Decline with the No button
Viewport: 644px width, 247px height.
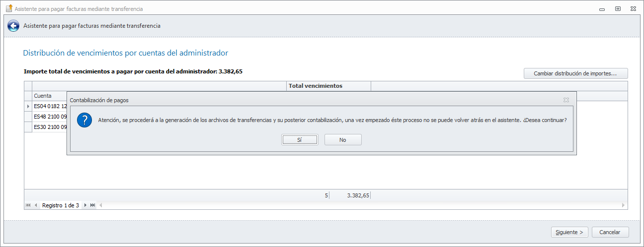343,140
